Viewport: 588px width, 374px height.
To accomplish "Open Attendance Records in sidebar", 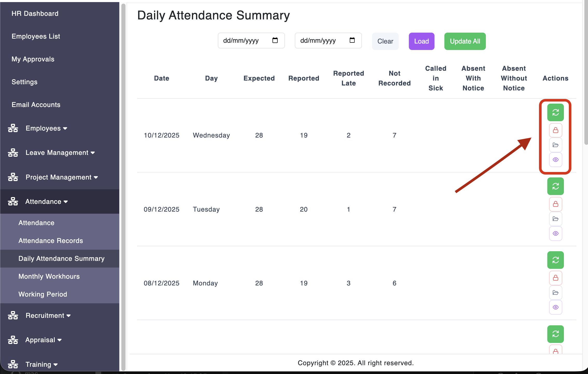I will click(x=51, y=241).
